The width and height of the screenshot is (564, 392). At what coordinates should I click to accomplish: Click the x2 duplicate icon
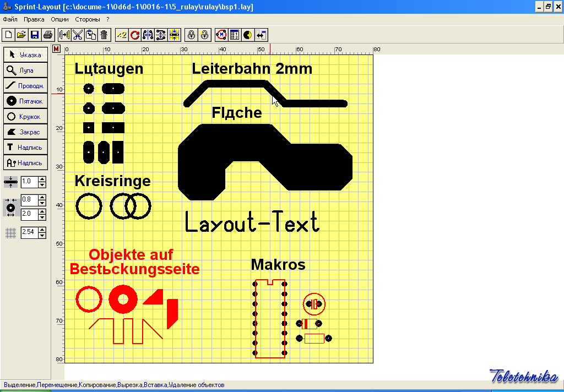click(122, 35)
